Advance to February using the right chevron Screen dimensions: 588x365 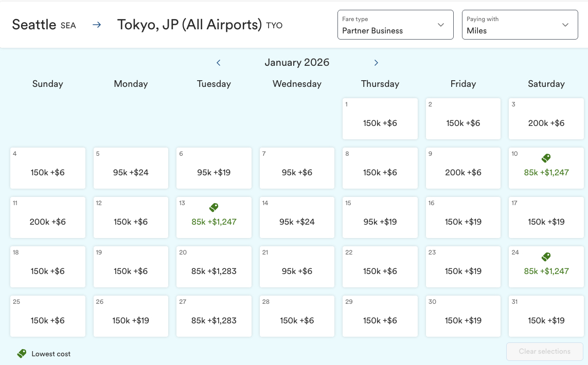[376, 62]
